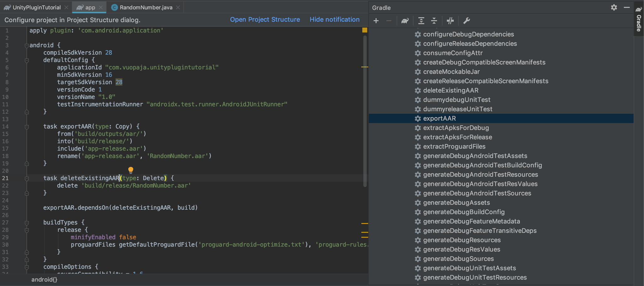This screenshot has width=644, height=286.
Task: Close the RandomNumber.java tab
Action: (x=178, y=7)
